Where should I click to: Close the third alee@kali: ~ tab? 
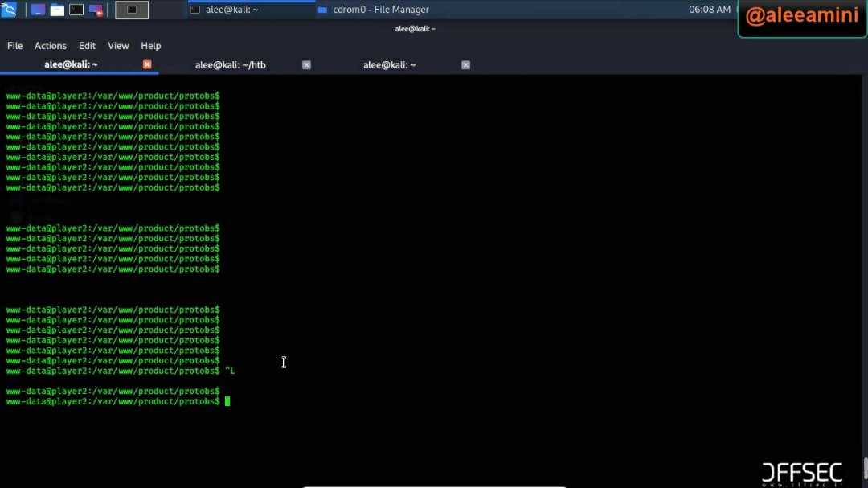[x=465, y=65]
